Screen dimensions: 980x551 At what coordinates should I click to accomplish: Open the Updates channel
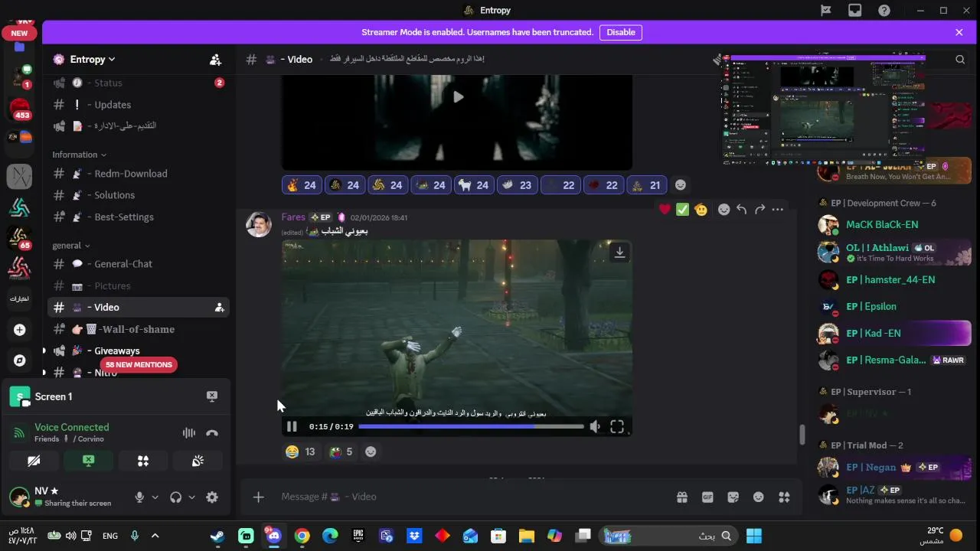point(138,105)
